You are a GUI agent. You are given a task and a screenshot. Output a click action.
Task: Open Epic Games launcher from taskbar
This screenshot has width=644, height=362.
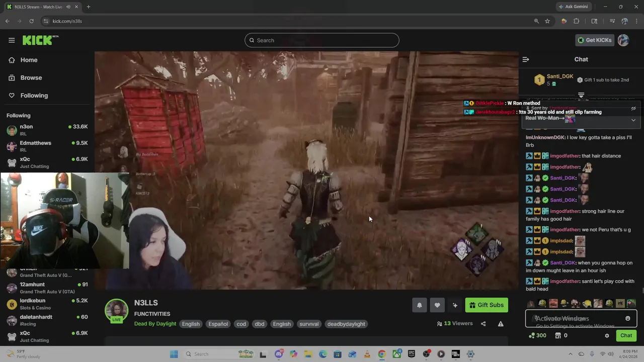tap(412, 354)
